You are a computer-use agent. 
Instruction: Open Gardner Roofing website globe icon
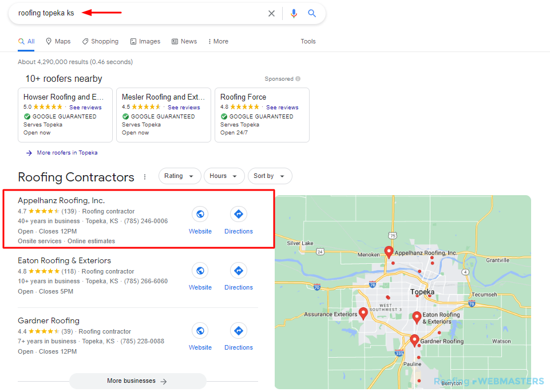coord(200,330)
